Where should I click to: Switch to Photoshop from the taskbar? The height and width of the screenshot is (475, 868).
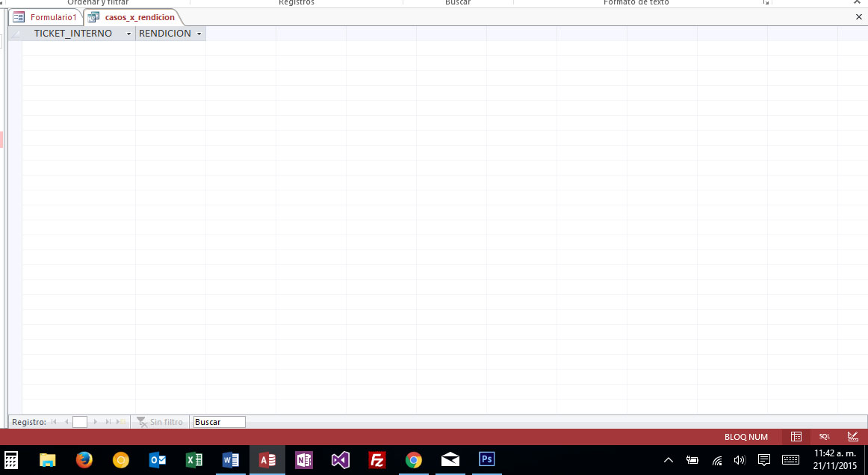pyautogui.click(x=486, y=460)
